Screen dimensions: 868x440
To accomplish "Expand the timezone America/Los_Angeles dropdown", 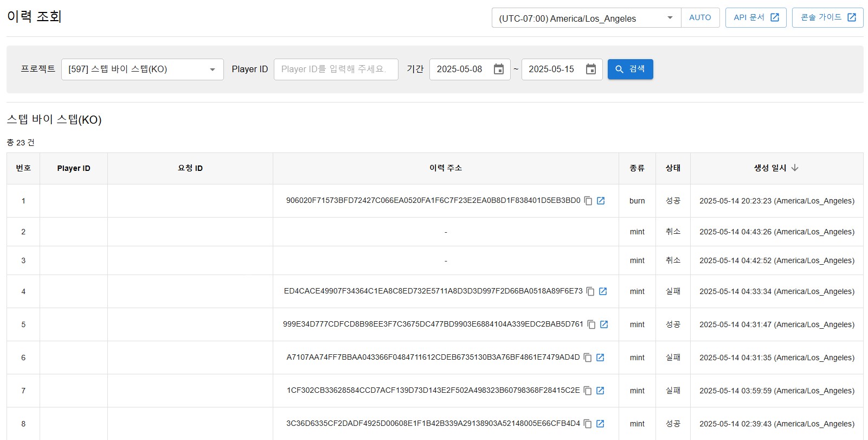I will pyautogui.click(x=670, y=18).
